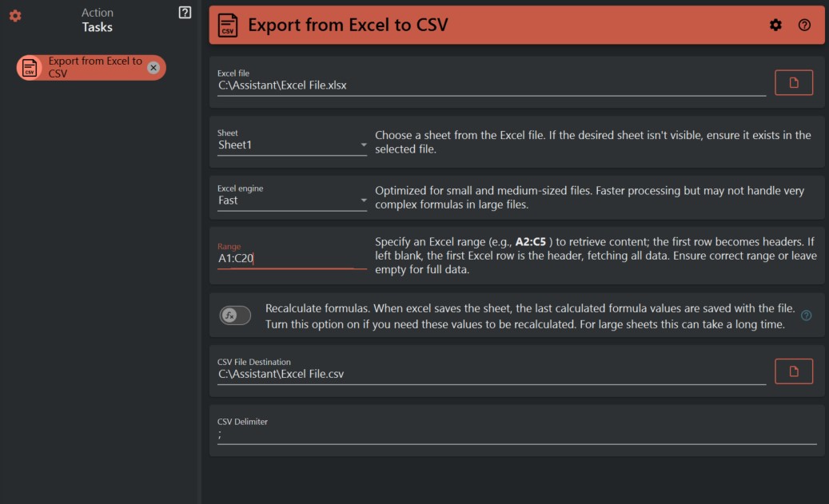Open the task settings gear in the header
Image resolution: width=829 pixels, height=504 pixels.
pos(775,25)
